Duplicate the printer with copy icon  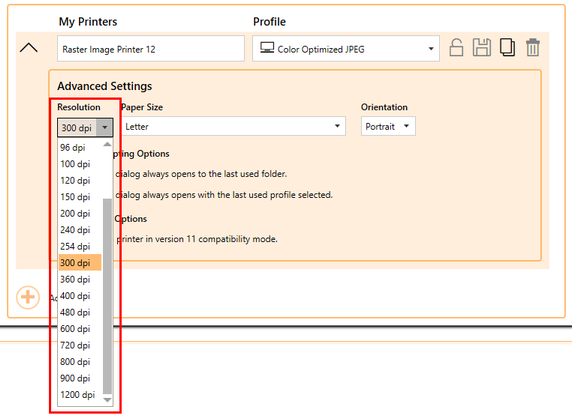507,47
